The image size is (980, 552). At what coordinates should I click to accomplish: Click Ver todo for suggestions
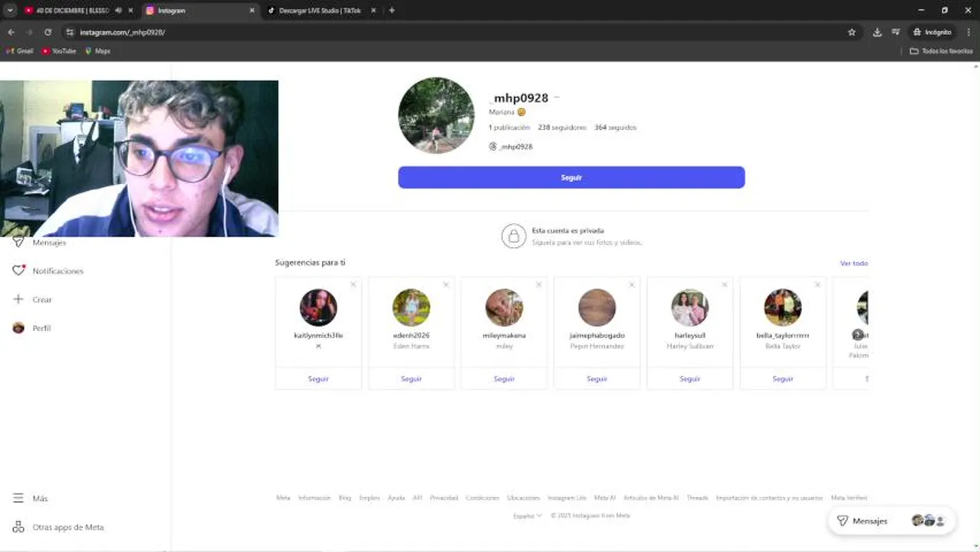(x=853, y=263)
